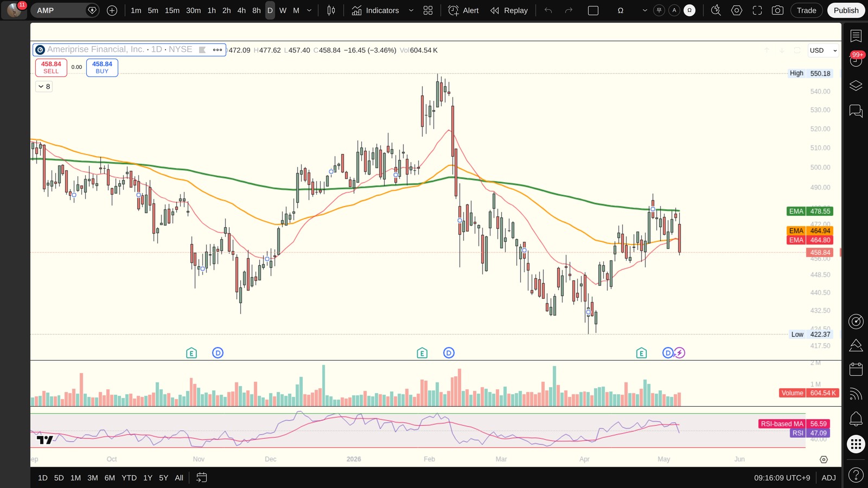Select the A round layout badge

[674, 10]
